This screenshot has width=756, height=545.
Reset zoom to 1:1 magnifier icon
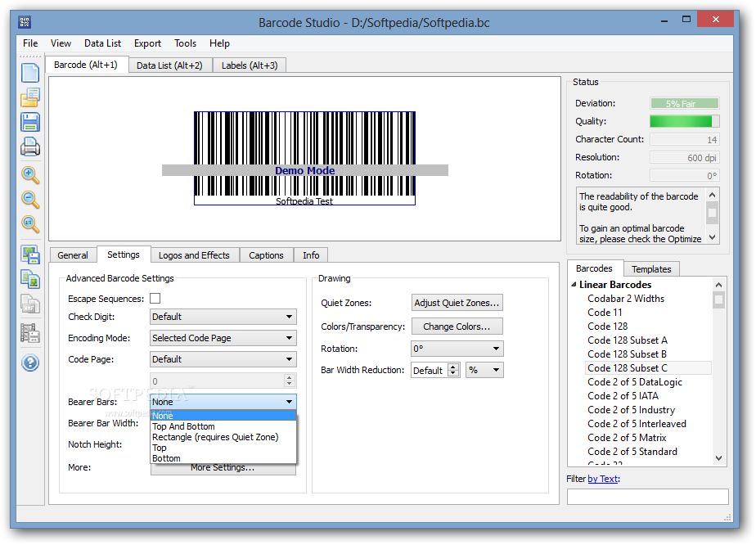[x=30, y=223]
